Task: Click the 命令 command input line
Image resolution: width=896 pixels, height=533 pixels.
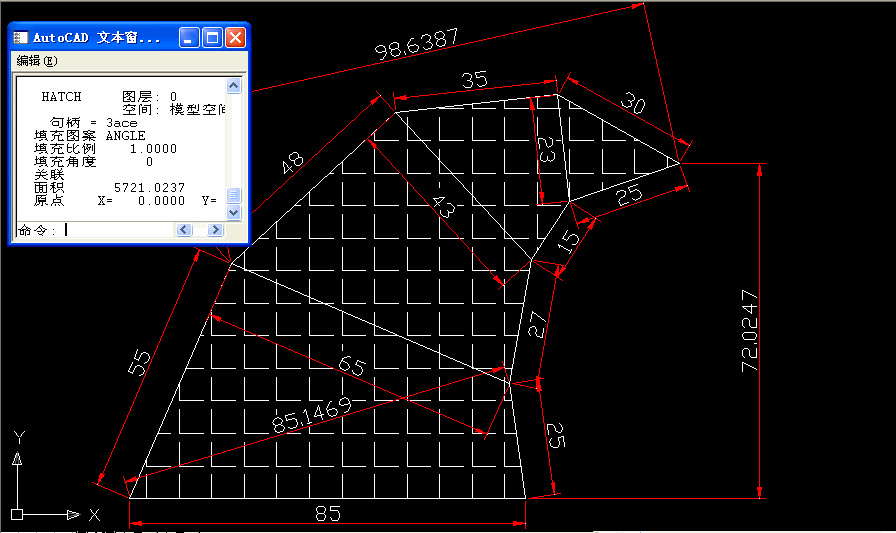Action: point(94,230)
